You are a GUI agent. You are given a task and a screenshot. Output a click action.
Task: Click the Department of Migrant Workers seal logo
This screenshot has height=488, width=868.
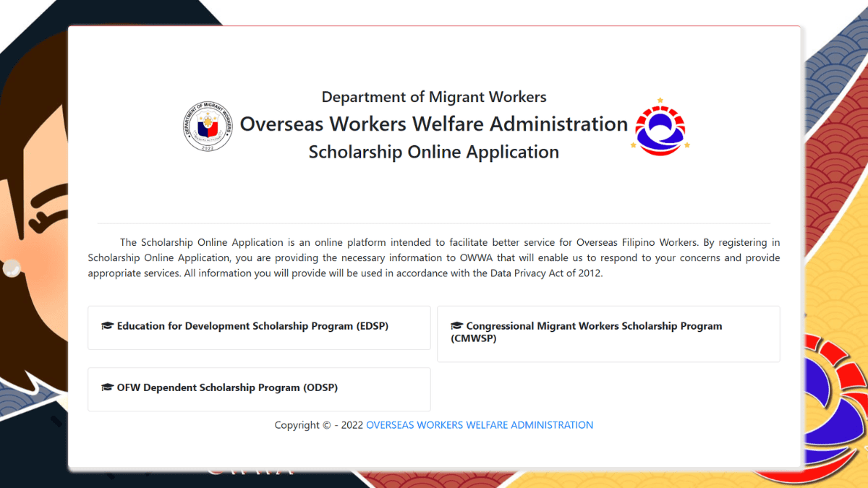click(x=209, y=126)
